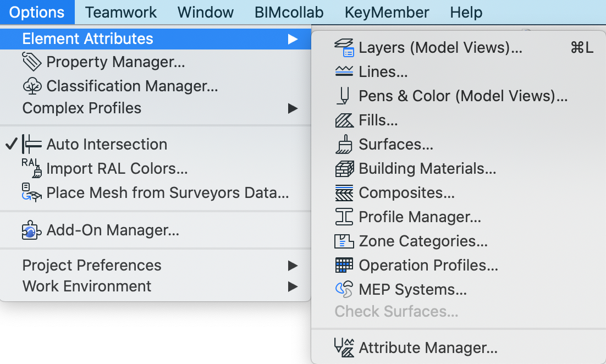Open the BIMcollab menu
This screenshot has width=606, height=364.
click(289, 12)
